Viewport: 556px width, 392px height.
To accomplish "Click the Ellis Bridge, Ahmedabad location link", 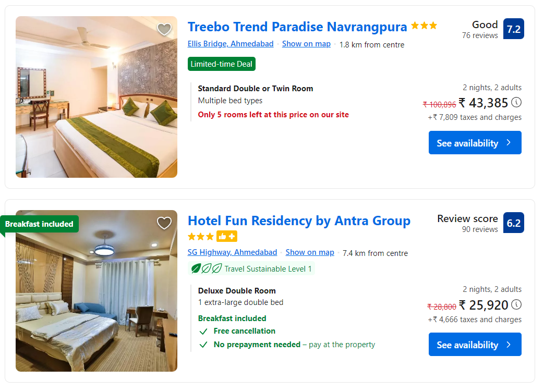I will (x=231, y=44).
